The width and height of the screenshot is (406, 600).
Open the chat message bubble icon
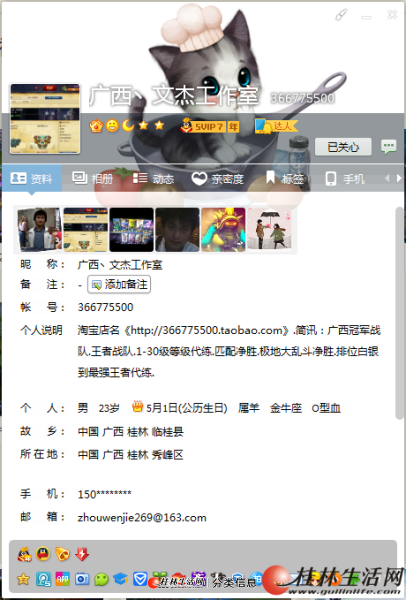click(388, 147)
